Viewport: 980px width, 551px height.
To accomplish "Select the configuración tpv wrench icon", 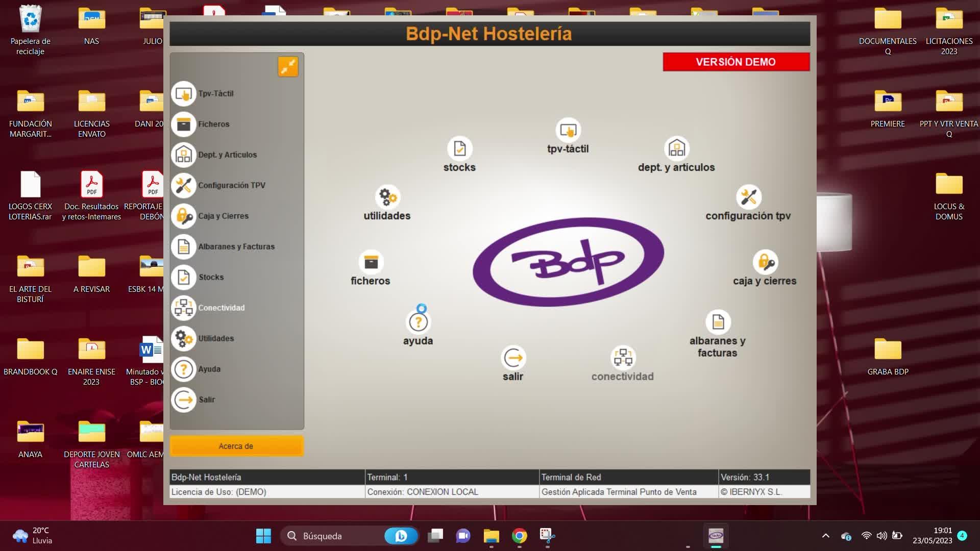I will point(748,197).
